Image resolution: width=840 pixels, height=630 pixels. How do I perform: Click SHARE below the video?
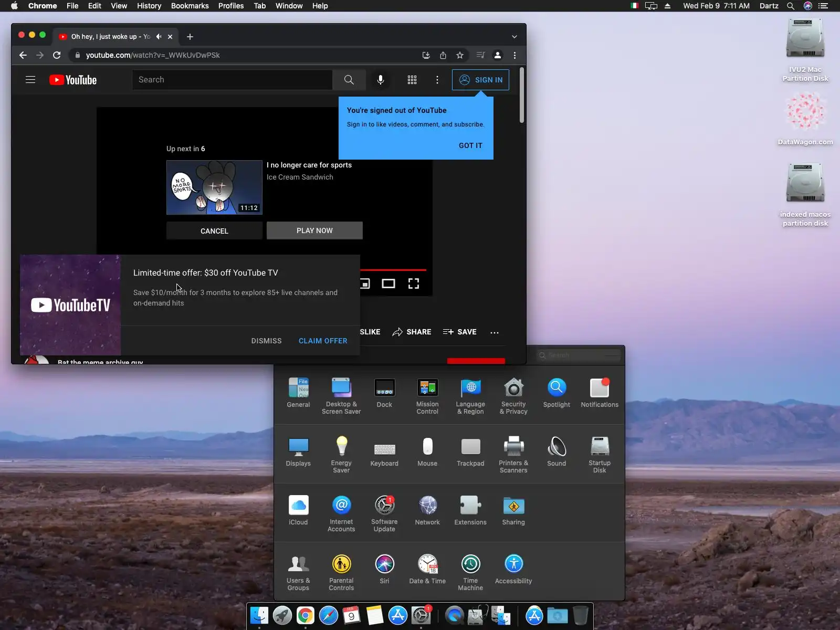pyautogui.click(x=412, y=332)
